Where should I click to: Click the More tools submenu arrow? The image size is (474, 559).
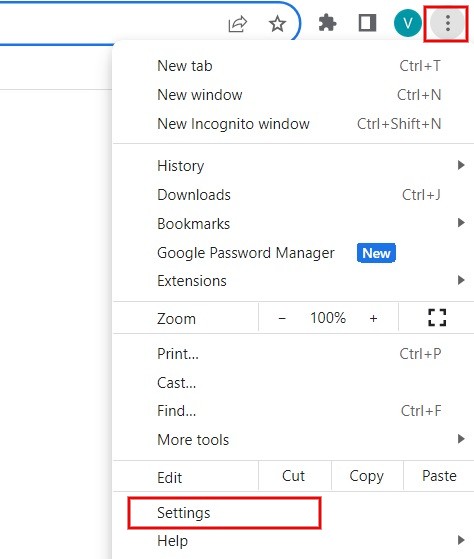pyautogui.click(x=461, y=439)
